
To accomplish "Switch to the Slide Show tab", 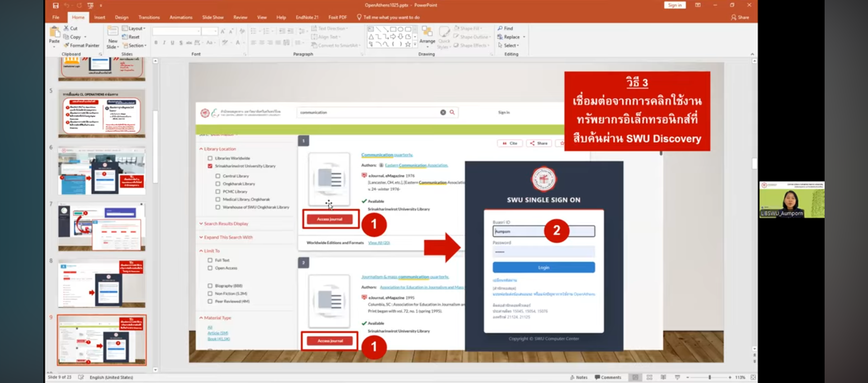I will pos(213,17).
